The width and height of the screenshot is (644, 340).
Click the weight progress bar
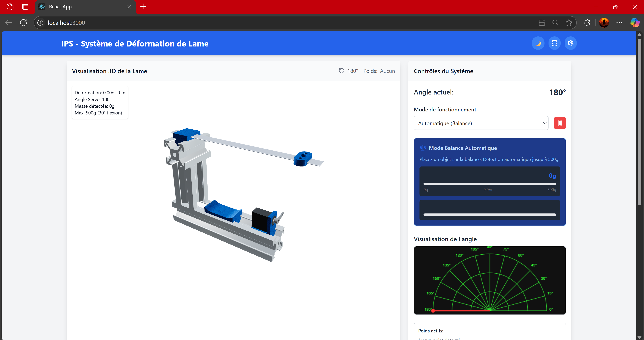click(x=489, y=184)
